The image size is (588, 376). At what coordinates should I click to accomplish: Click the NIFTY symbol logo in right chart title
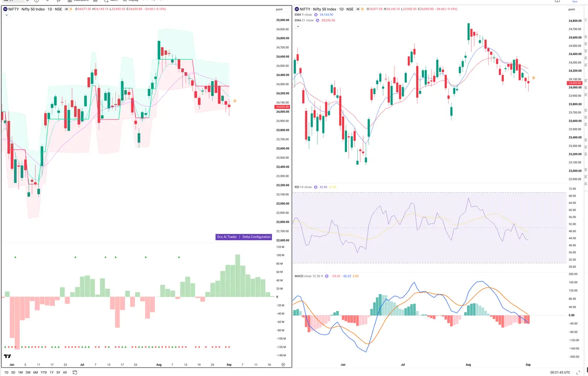pyautogui.click(x=296, y=9)
